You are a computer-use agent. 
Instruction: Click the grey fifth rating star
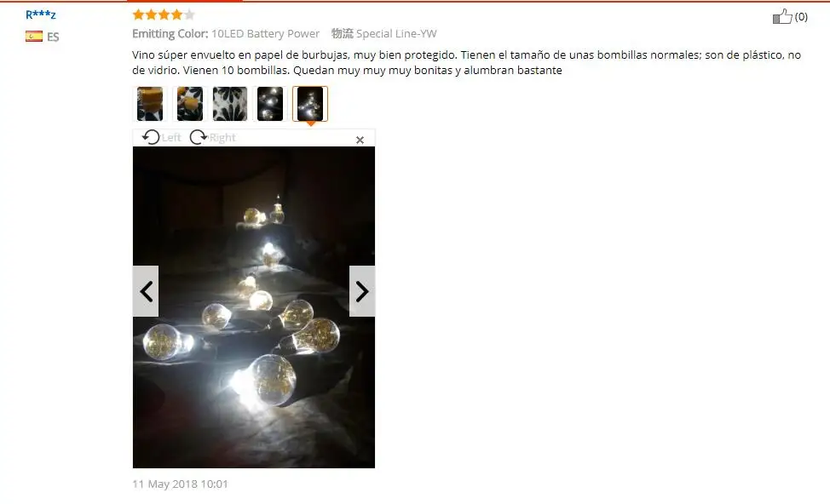(x=189, y=14)
